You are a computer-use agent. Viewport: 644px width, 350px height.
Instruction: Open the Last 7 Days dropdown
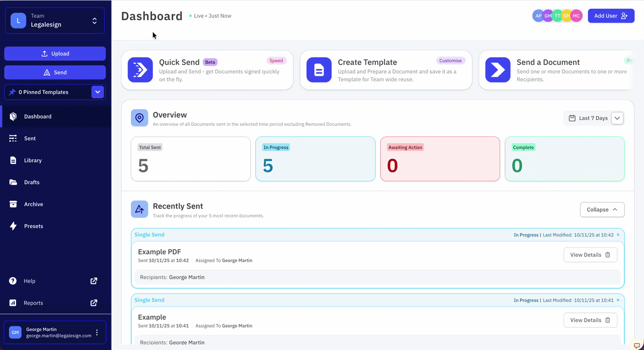[x=617, y=118]
